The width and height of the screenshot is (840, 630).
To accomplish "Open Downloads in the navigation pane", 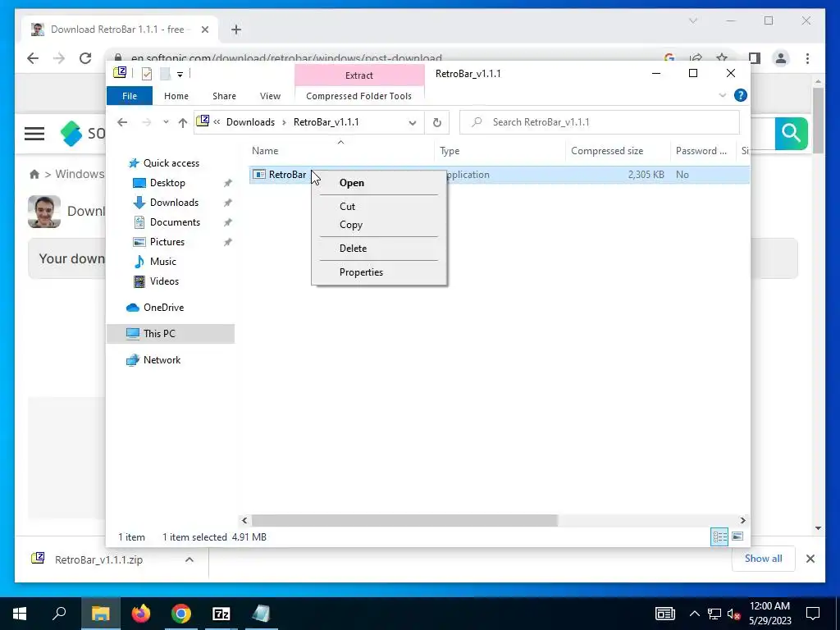I will [x=174, y=203].
